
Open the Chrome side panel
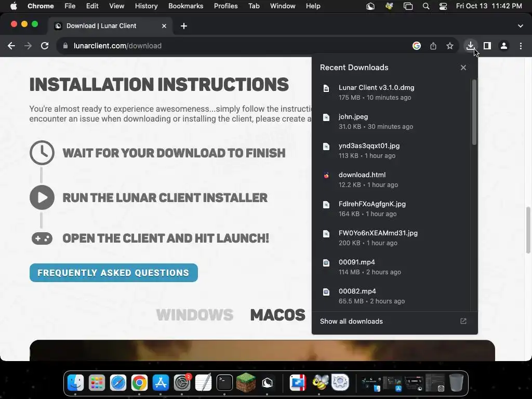point(487,46)
